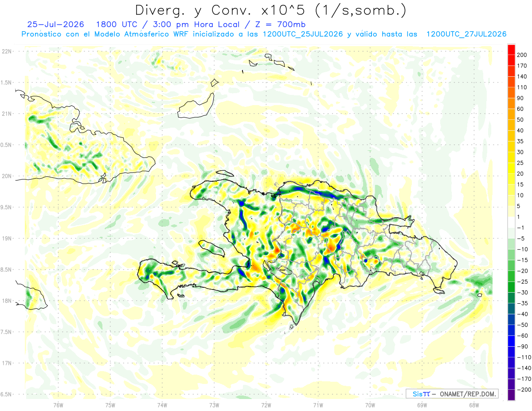This screenshot has height=411, width=532.
Task: Select the latitude label "21N"
Action: tap(7, 114)
